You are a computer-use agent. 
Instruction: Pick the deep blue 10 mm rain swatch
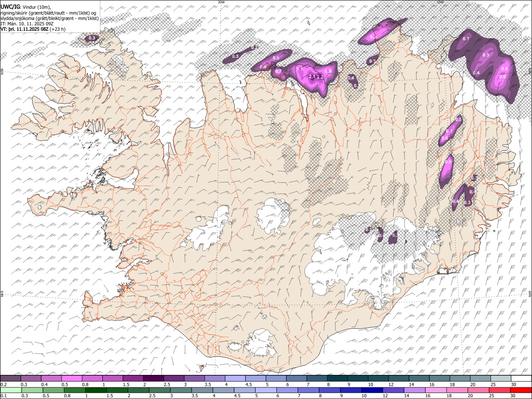[x=372, y=390]
